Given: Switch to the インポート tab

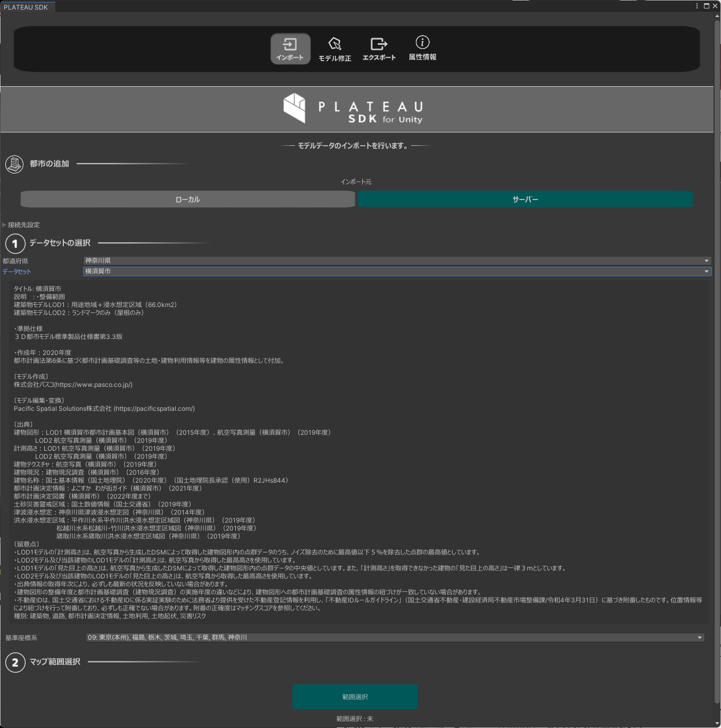Looking at the screenshot, I should 290,49.
